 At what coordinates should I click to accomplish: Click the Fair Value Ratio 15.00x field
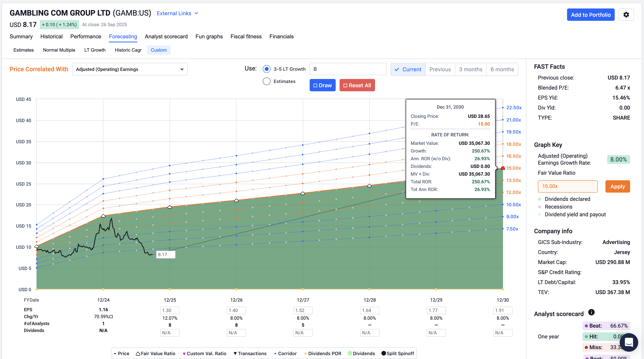[x=567, y=186]
